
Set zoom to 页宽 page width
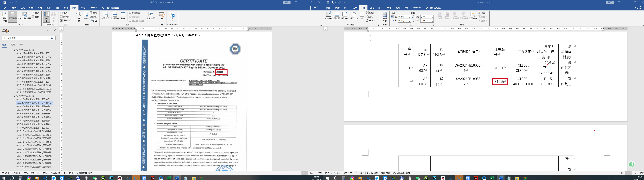(94, 21)
